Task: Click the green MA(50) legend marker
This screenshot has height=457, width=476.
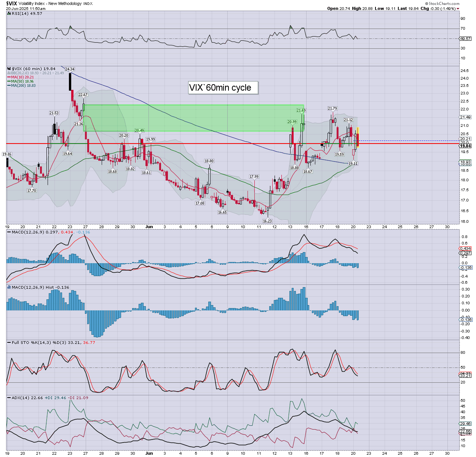Action: [x=9, y=81]
